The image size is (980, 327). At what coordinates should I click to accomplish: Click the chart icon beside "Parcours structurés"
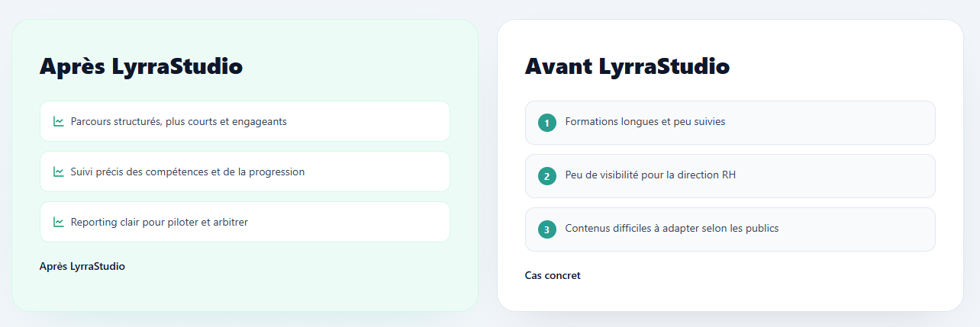pyautogui.click(x=59, y=121)
